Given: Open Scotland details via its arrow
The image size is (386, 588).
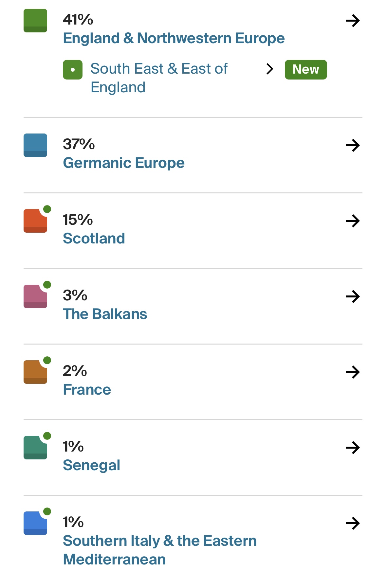Looking at the screenshot, I should tap(353, 221).
